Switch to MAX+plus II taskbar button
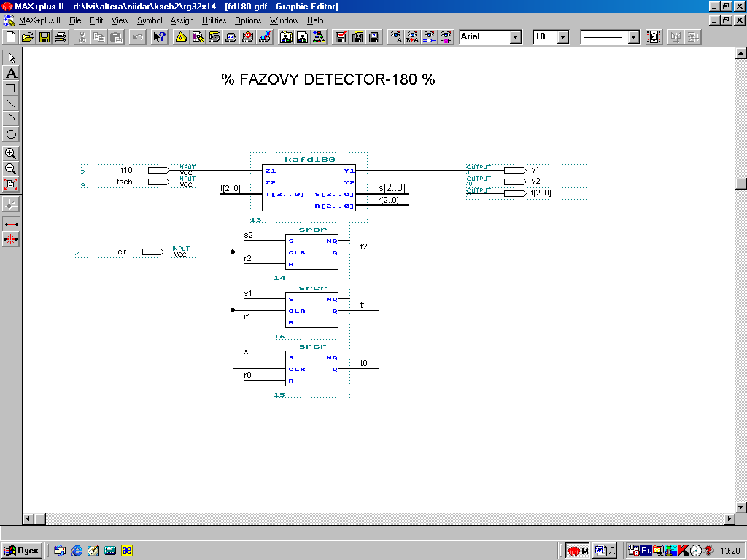747x560 pixels. coord(578,551)
